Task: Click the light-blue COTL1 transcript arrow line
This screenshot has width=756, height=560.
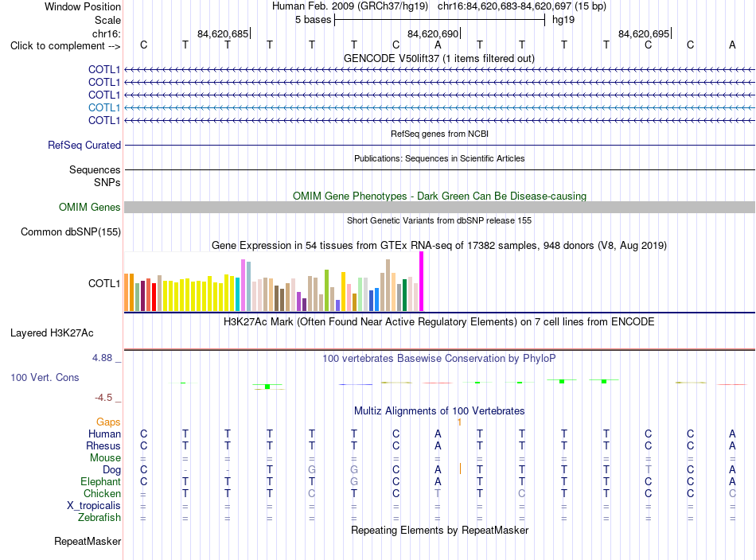Action: pyautogui.click(x=439, y=107)
